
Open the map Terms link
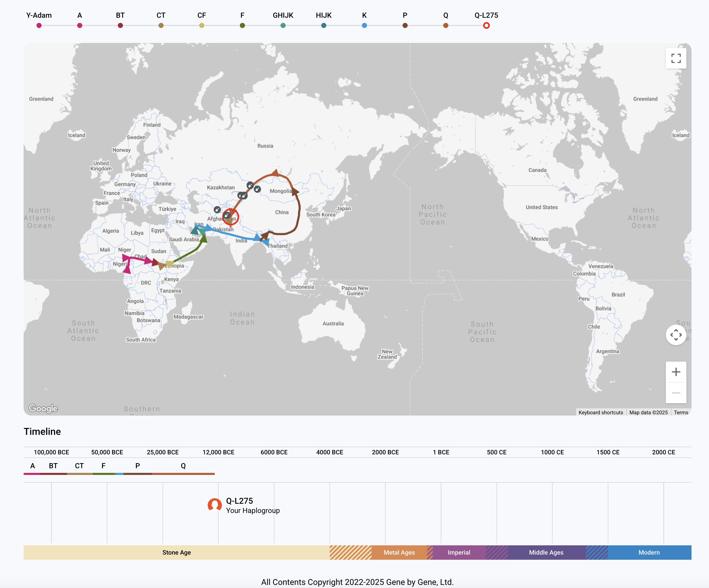coord(681,412)
